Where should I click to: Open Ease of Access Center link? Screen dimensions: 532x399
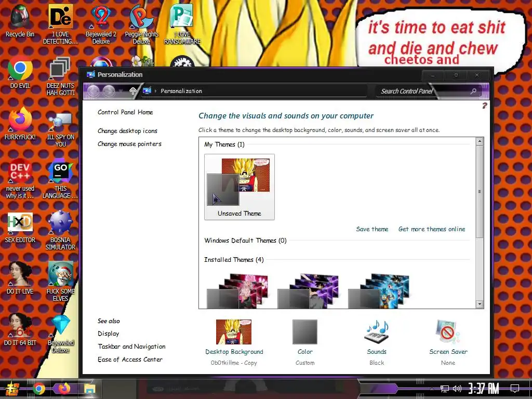coord(130,360)
